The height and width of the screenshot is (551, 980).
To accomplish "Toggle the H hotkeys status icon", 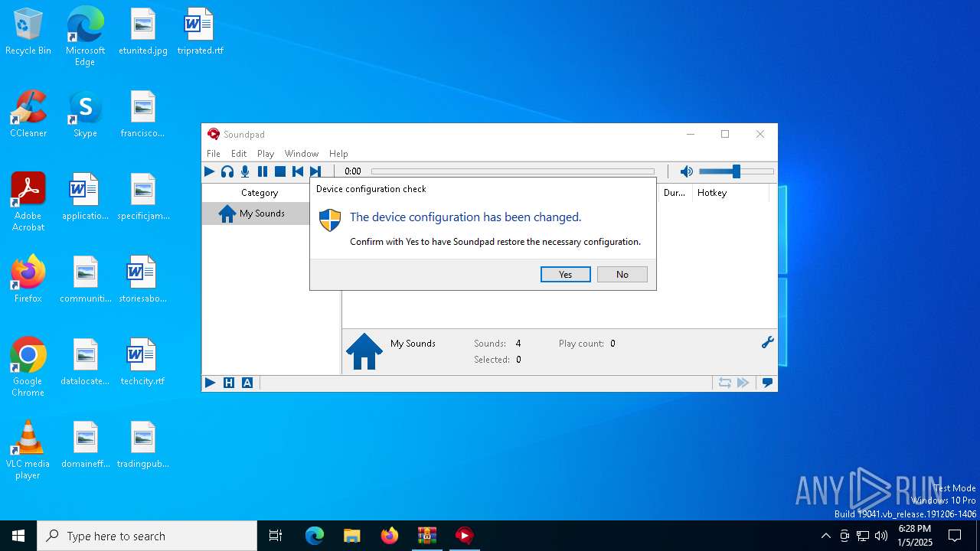I will pos(229,383).
